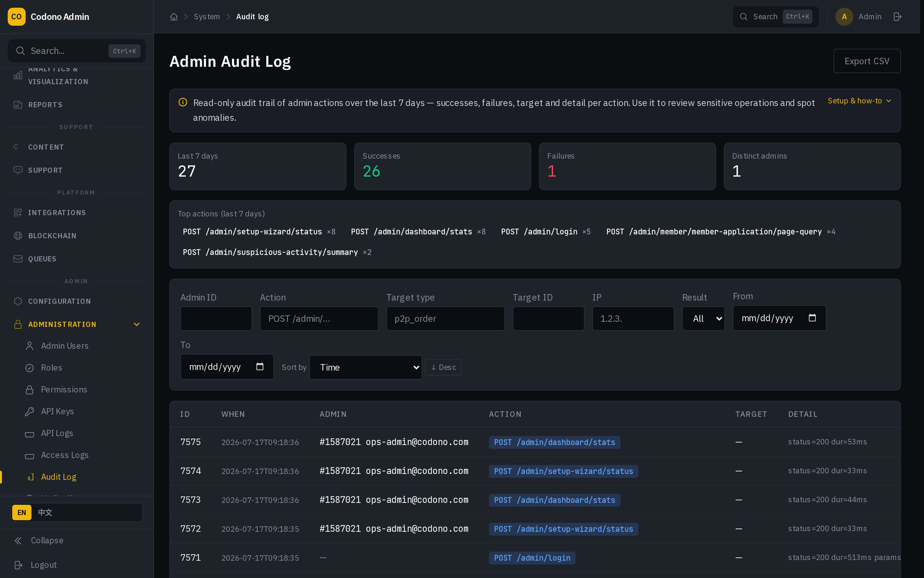The image size is (924, 578).
Task: Switch language to EN
Action: [x=22, y=512]
